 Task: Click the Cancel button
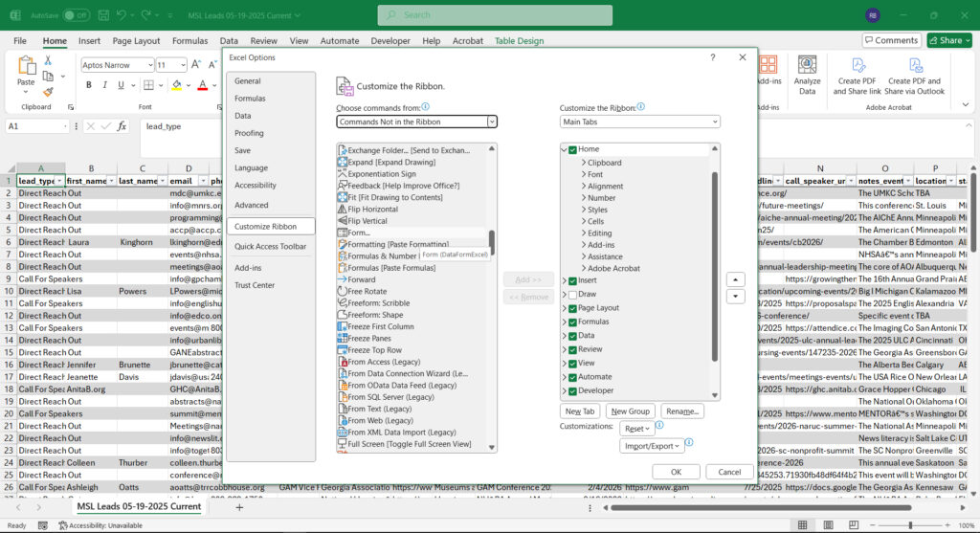[x=728, y=472]
